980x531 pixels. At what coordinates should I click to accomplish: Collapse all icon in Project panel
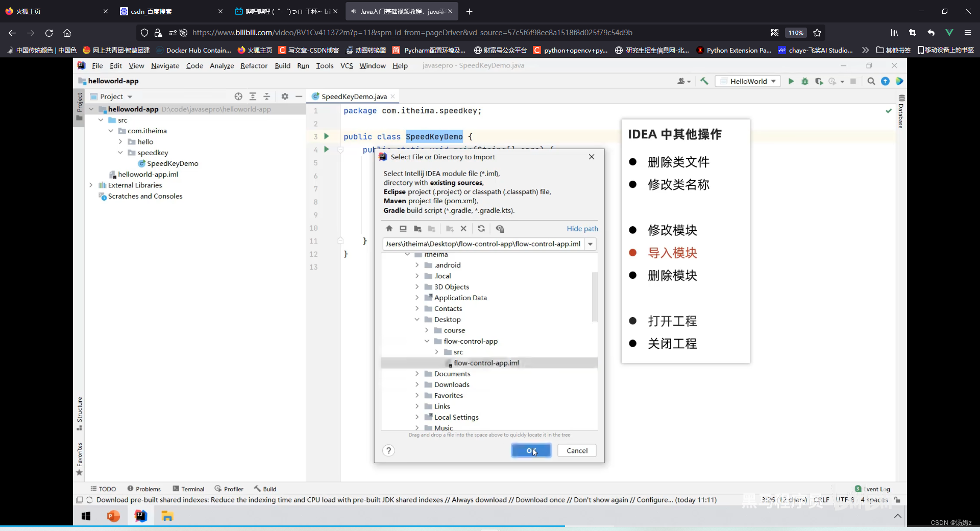[266, 96]
